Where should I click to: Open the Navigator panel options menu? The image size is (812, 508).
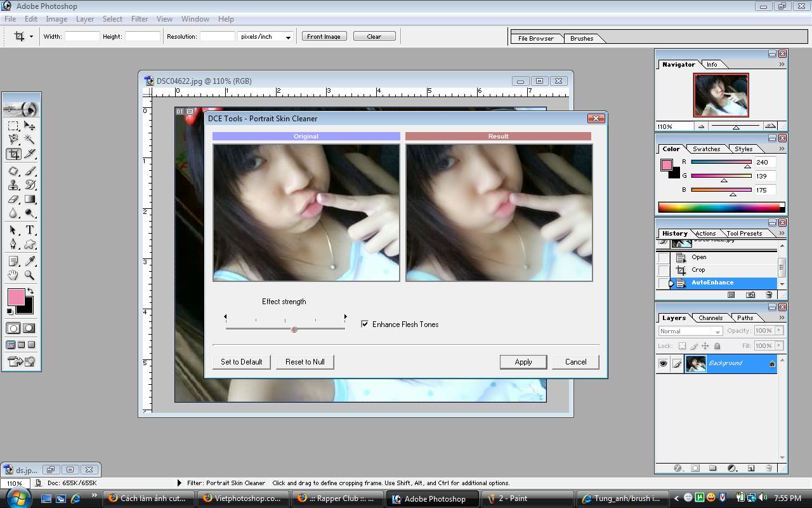click(x=782, y=64)
